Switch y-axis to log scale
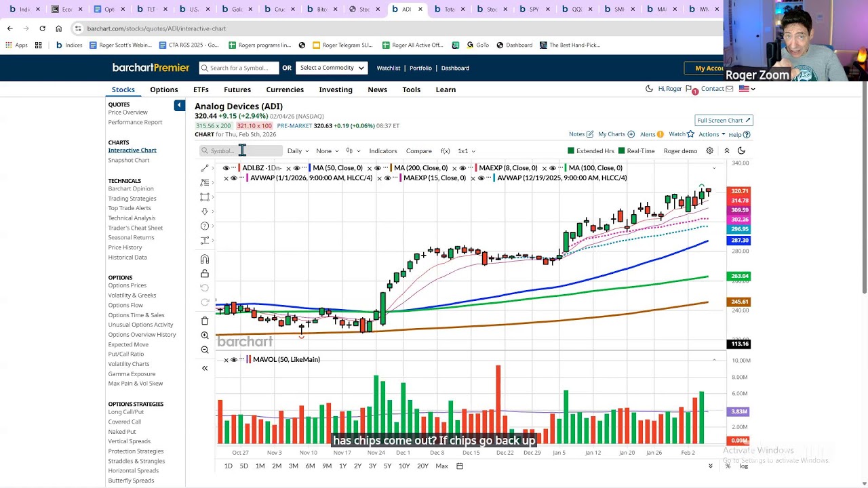The height and width of the screenshot is (488, 868). point(744,466)
